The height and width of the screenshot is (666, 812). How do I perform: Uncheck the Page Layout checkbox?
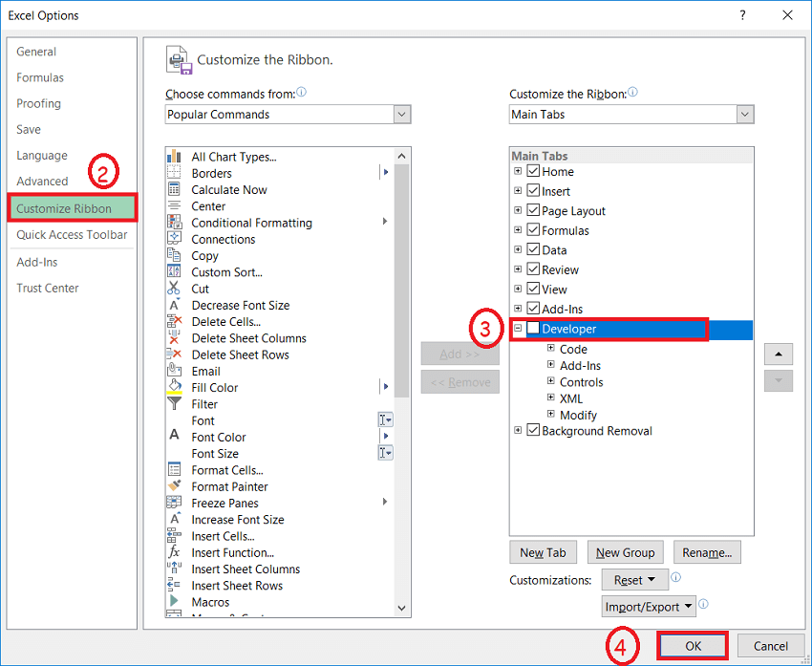(x=533, y=210)
